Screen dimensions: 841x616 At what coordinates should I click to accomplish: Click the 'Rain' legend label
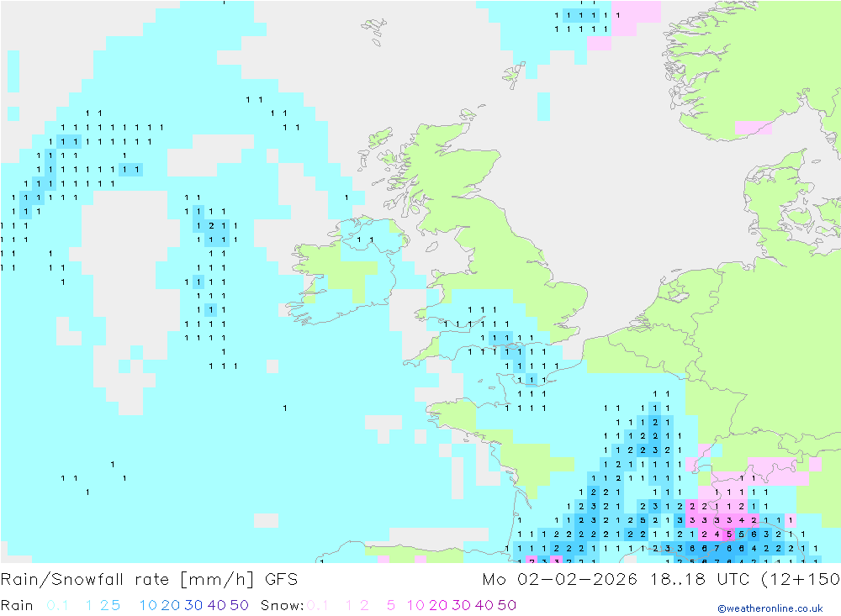point(17,605)
